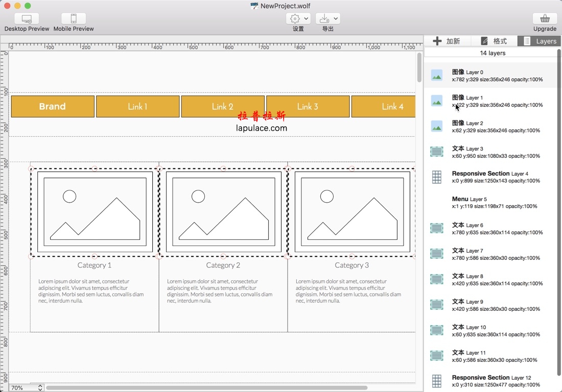The width and height of the screenshot is (562, 392).
Task: Expand the export dropdown arrow
Action: (x=336, y=19)
